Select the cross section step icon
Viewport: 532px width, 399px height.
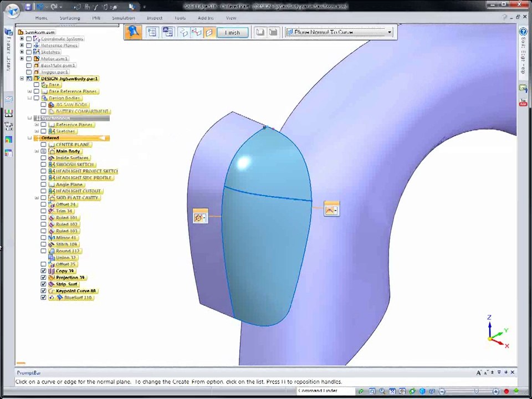pyautogui.click(x=184, y=33)
